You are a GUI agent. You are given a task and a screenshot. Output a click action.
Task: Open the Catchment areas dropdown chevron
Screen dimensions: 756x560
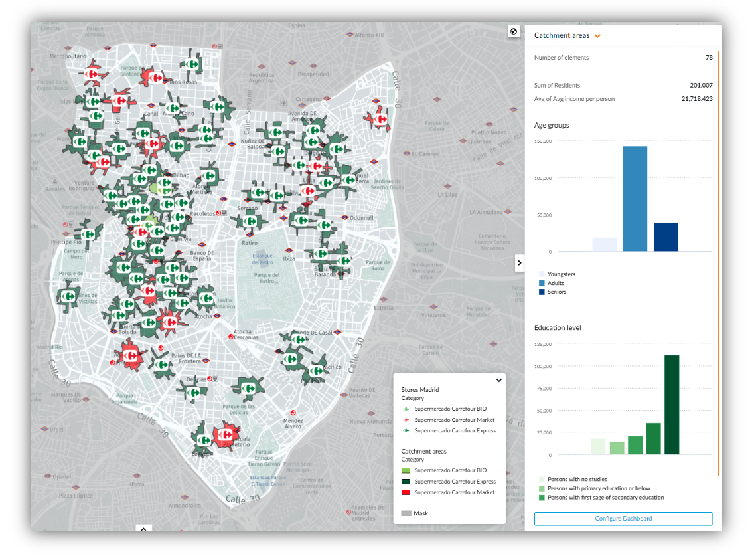[598, 36]
